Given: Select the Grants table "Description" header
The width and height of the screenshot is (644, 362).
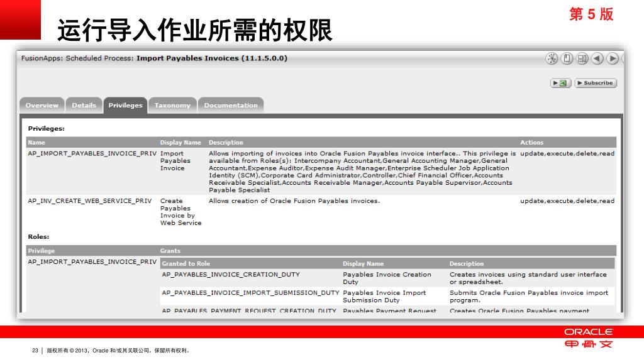Looking at the screenshot, I should (467, 263).
